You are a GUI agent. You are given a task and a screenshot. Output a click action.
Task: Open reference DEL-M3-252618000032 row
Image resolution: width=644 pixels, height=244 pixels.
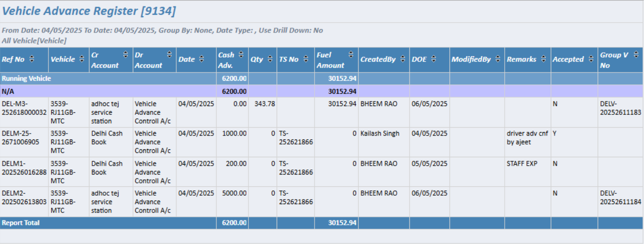pos(24,108)
